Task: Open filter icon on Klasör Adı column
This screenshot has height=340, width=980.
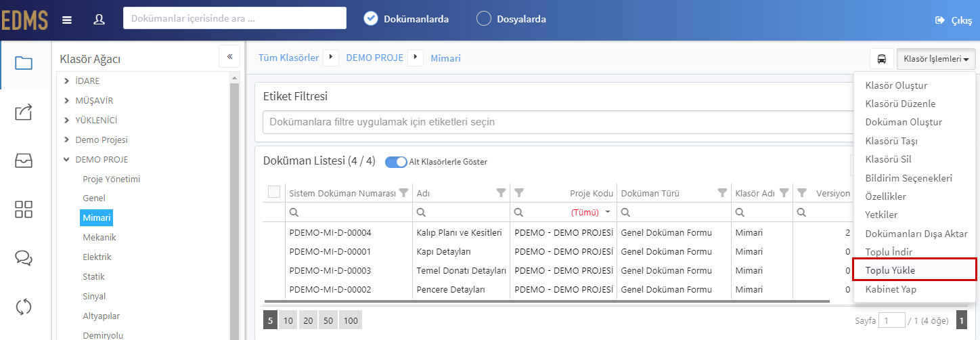Action: point(784,193)
